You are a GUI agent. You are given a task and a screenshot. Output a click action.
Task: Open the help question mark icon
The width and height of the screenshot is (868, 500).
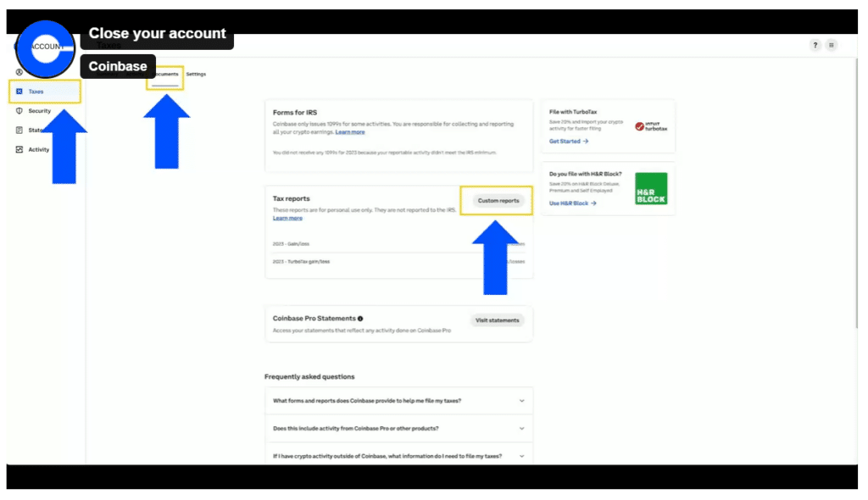click(x=815, y=46)
